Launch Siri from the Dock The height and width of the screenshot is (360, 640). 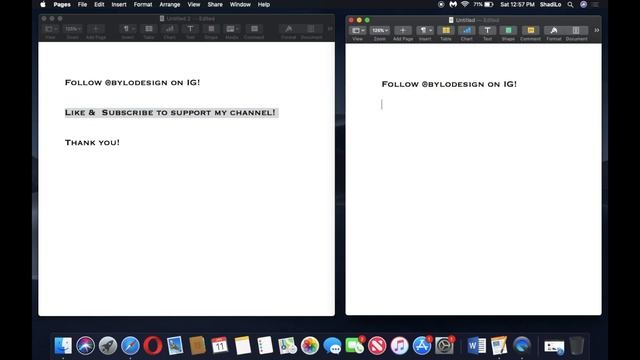tap(85, 346)
